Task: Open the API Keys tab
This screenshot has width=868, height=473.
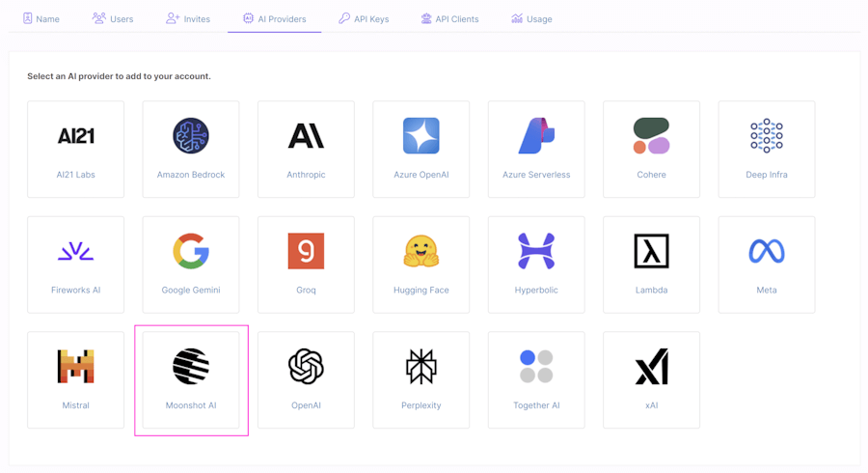Action: point(364,19)
